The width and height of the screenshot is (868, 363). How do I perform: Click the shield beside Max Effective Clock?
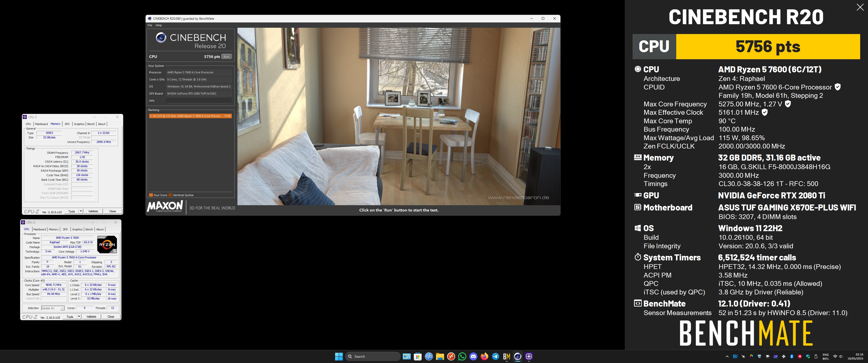[765, 112]
